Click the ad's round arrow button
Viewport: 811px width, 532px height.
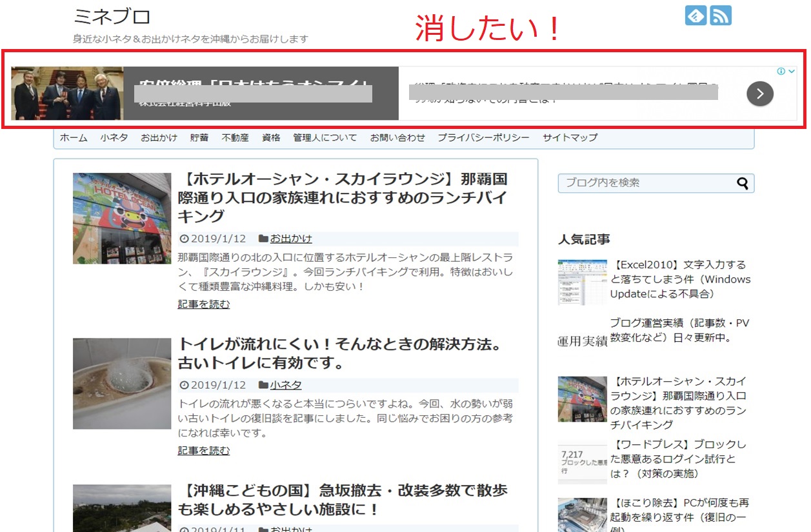point(760,94)
